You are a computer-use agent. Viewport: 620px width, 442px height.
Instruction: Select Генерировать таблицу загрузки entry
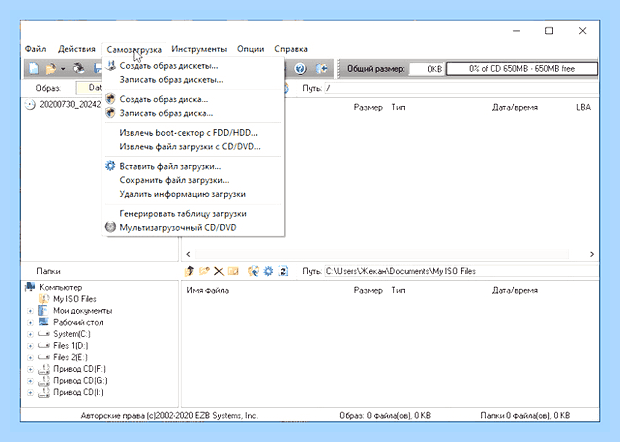click(193, 213)
